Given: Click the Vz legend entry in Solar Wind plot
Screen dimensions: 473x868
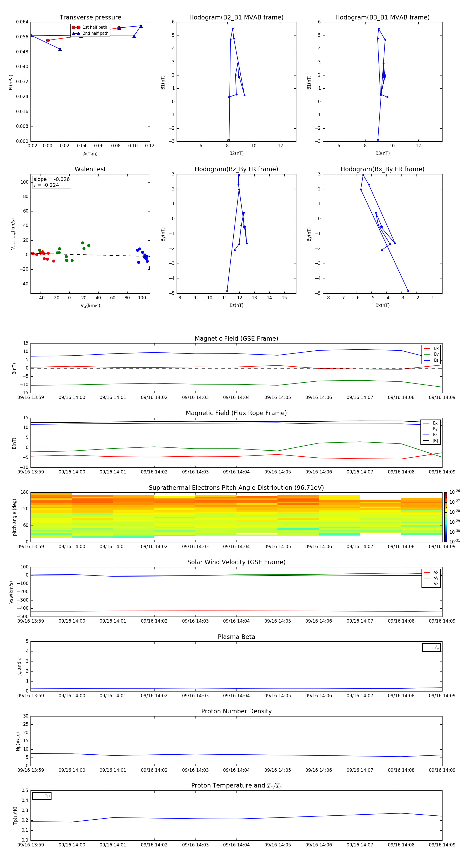Looking at the screenshot, I should tap(431, 584).
